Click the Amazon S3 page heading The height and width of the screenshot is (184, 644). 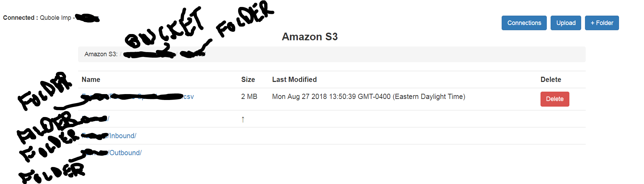pyautogui.click(x=309, y=37)
